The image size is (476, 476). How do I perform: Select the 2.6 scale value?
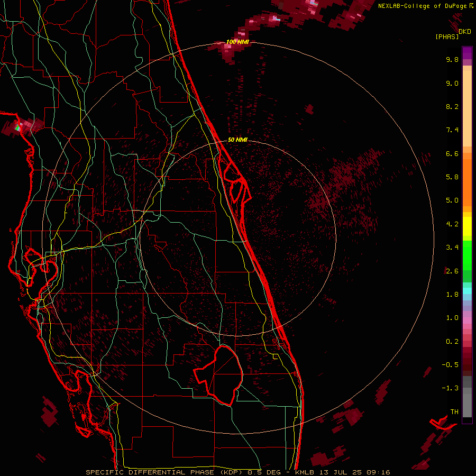coord(452,271)
